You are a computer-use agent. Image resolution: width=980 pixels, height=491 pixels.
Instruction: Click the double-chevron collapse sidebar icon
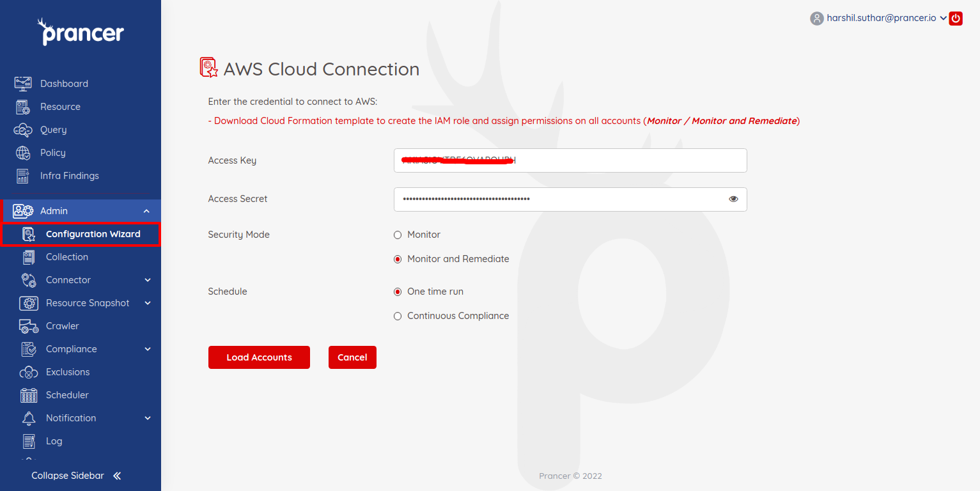point(117,476)
